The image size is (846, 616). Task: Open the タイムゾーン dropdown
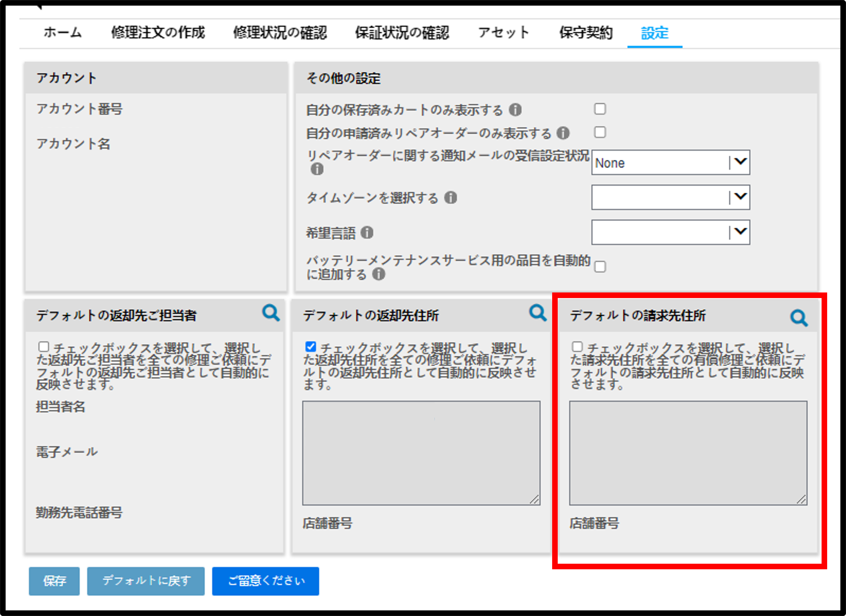[x=671, y=197]
